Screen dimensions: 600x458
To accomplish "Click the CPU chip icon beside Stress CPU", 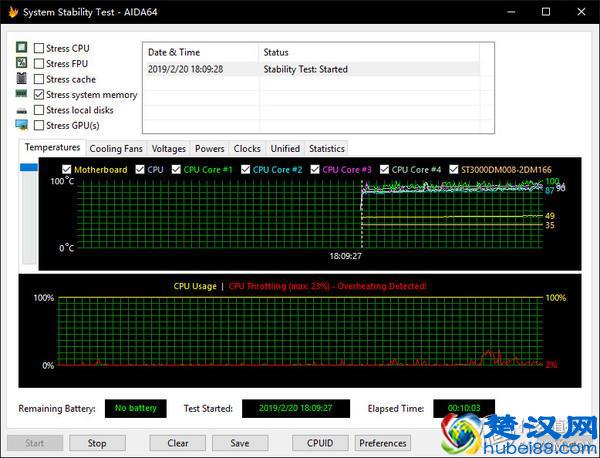I will [21, 48].
